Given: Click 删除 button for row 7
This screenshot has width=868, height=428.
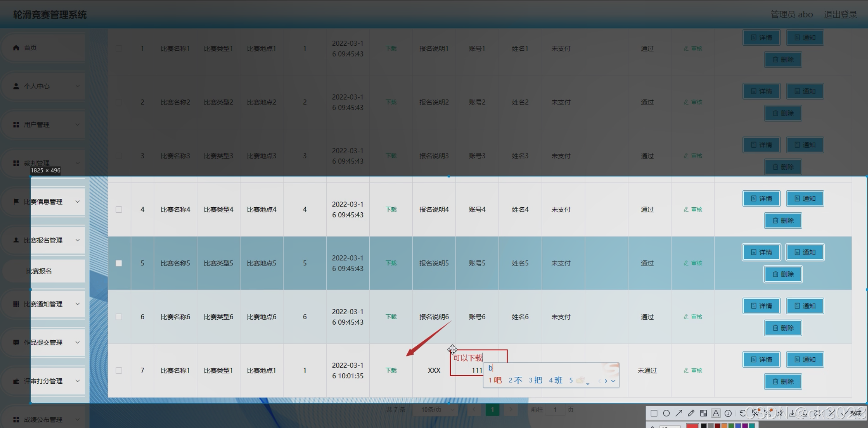Looking at the screenshot, I should [x=783, y=381].
